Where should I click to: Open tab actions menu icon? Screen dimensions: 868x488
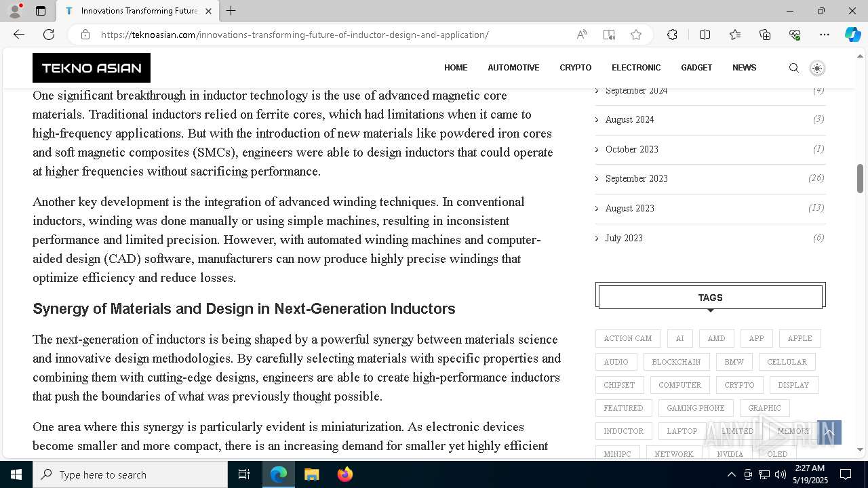pyautogui.click(x=41, y=11)
